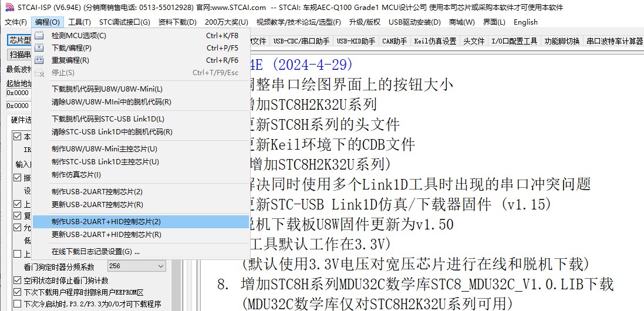This screenshot has height=311, width=644.
Task: Toggle the checkbox starting with 本
Action: [17, 137]
